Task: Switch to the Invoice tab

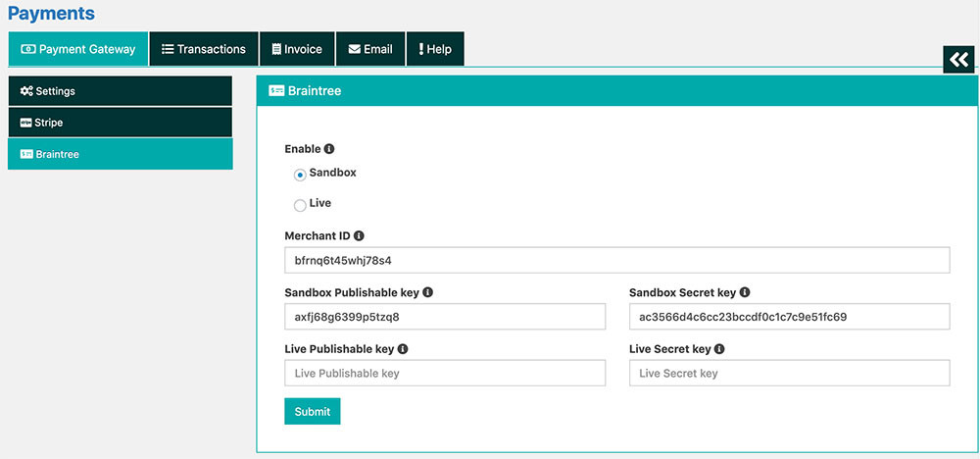Action: click(297, 49)
